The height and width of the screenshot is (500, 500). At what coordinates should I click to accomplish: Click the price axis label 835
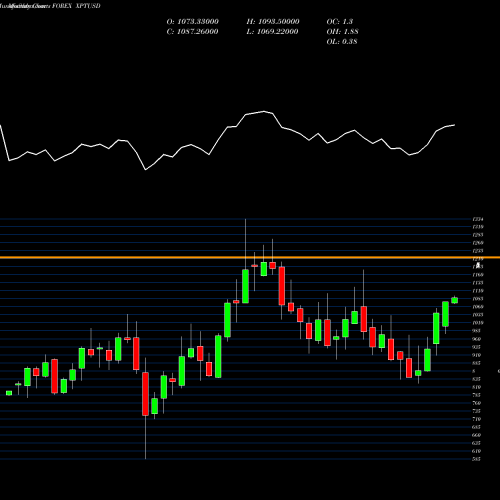[x=476, y=379]
